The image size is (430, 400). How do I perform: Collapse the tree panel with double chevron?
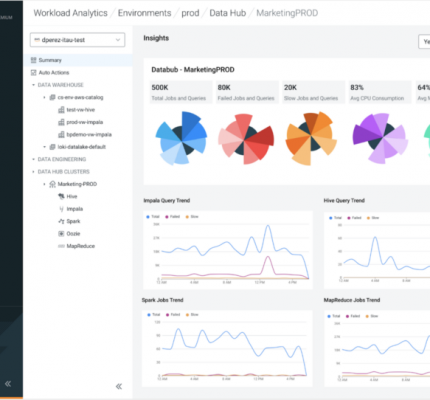click(x=119, y=386)
